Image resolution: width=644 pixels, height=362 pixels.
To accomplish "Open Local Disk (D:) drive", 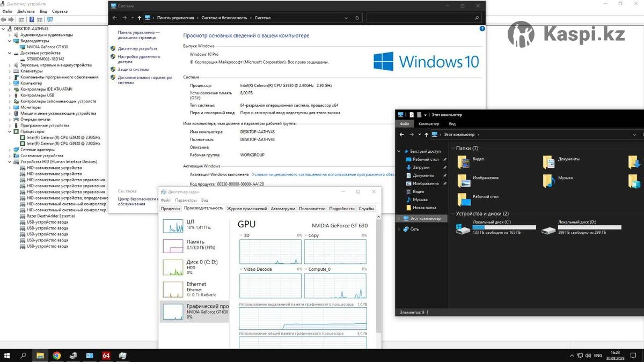I will 581,228.
